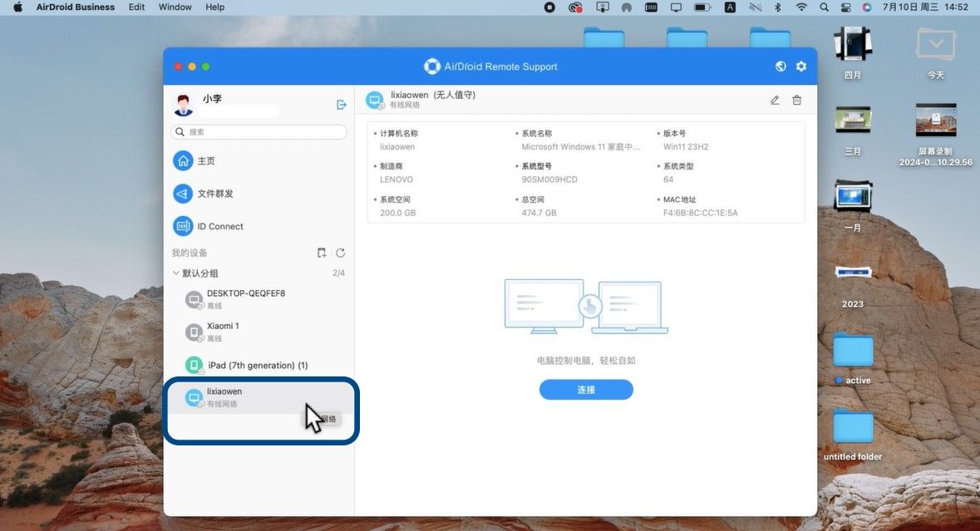Click manufacturer value LENOVO
Screen dimensions: 980x531
click(396, 179)
